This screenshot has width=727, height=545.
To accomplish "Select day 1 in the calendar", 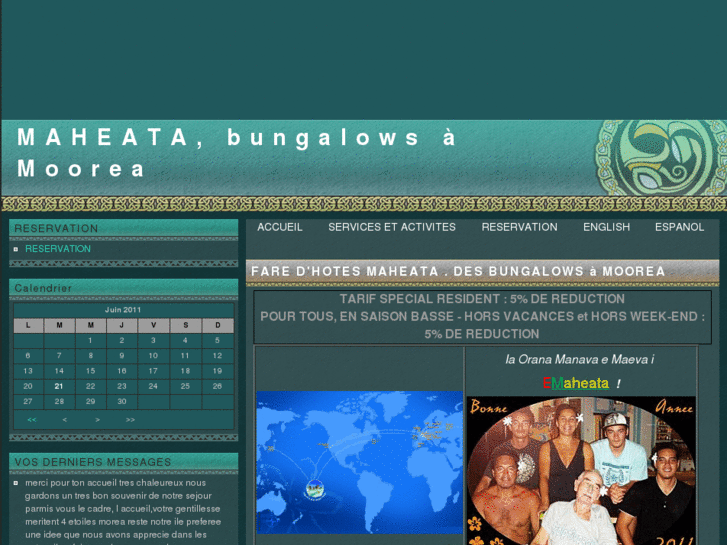I will 90,340.
